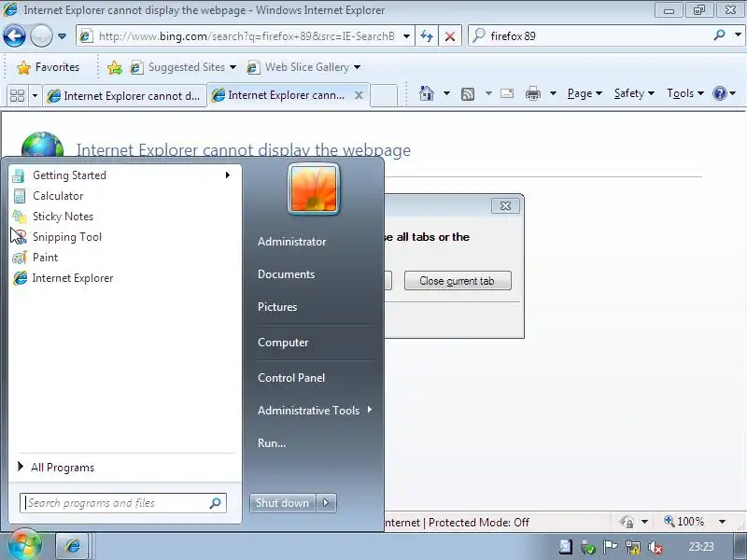The image size is (747, 560).
Task: Click Internet Explorer taskbar button
Action: click(73, 546)
